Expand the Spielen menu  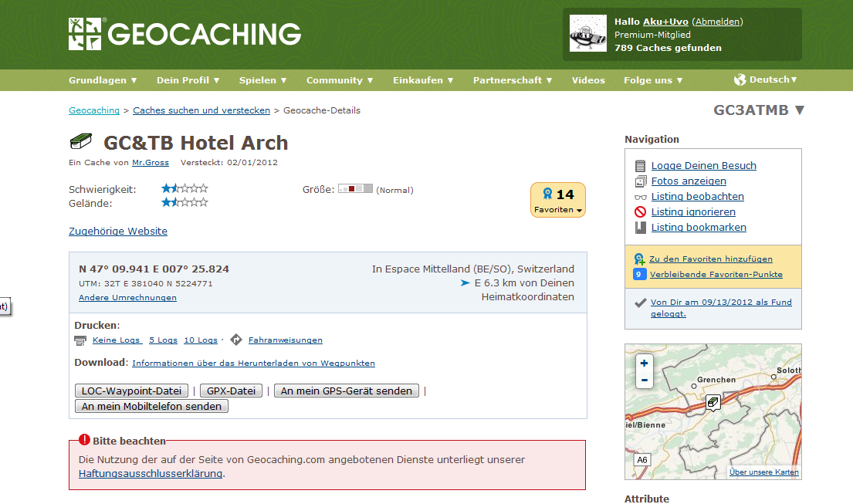[262, 80]
